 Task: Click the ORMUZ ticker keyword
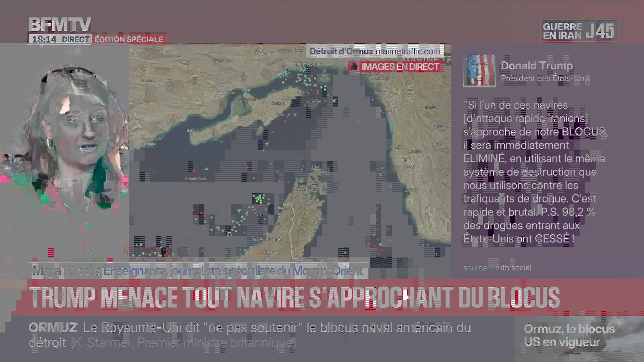pyautogui.click(x=53, y=327)
